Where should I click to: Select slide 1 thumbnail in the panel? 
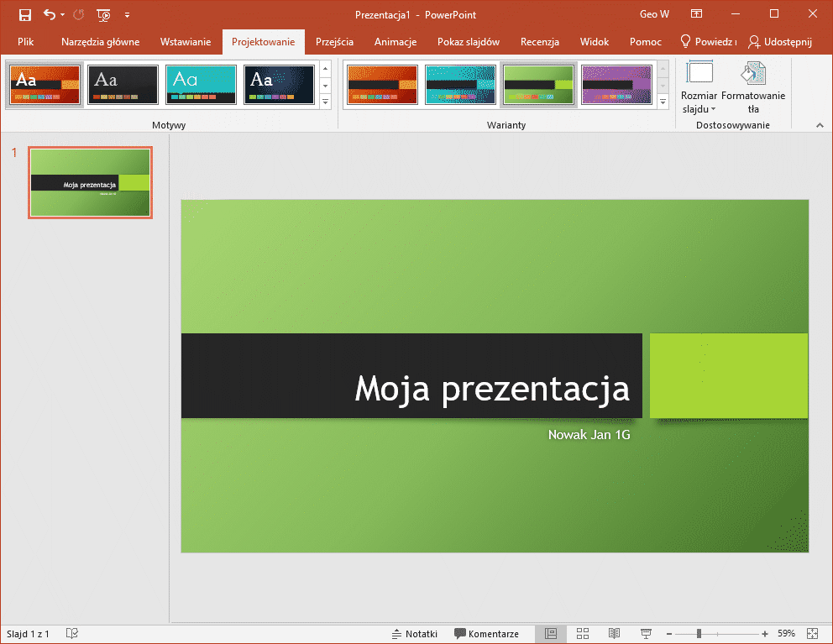[x=90, y=183]
